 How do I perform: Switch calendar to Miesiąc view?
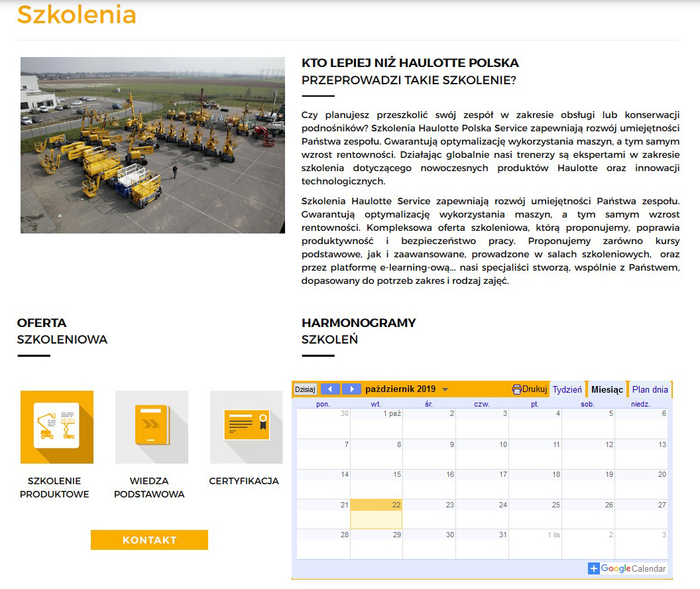(x=607, y=389)
